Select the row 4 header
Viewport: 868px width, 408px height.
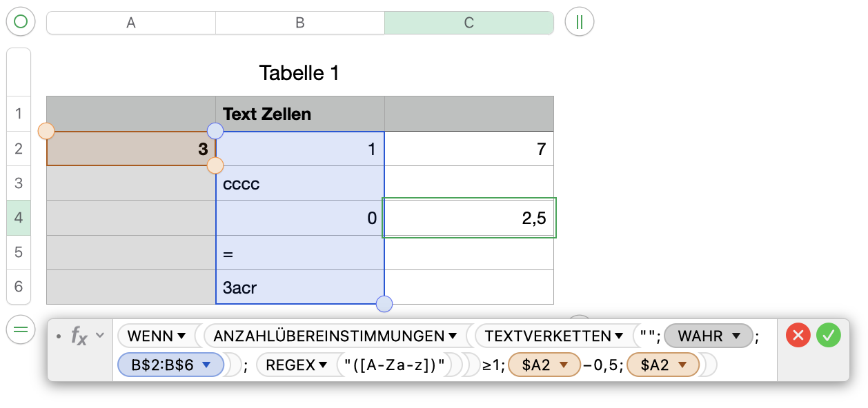click(x=19, y=218)
